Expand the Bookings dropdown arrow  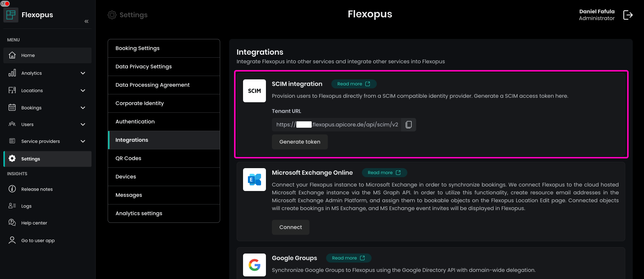[83, 108]
